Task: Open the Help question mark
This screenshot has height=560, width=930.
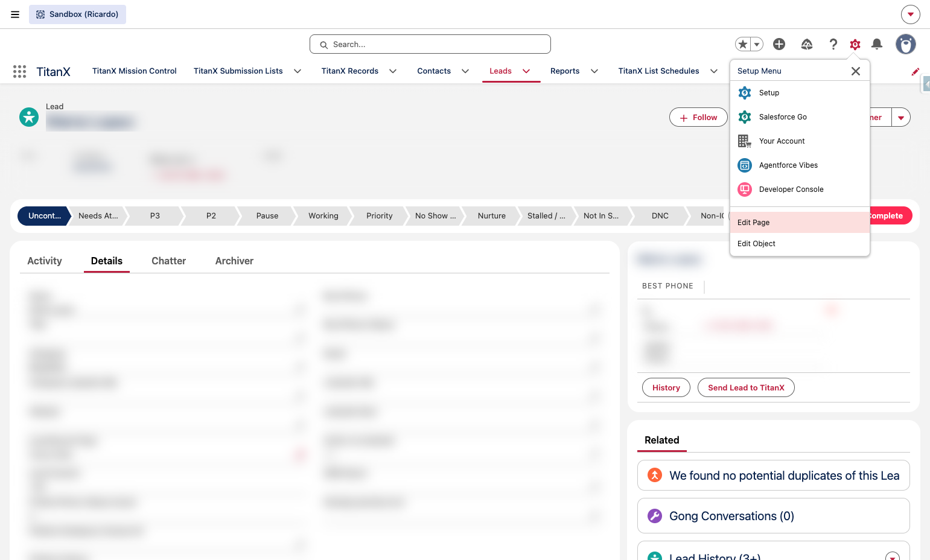Action: tap(833, 44)
